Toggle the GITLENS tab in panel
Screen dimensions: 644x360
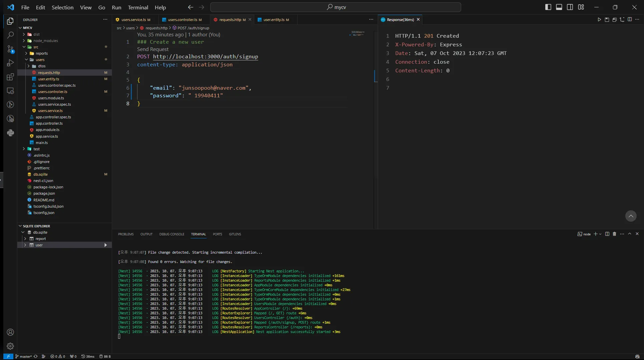(235, 234)
